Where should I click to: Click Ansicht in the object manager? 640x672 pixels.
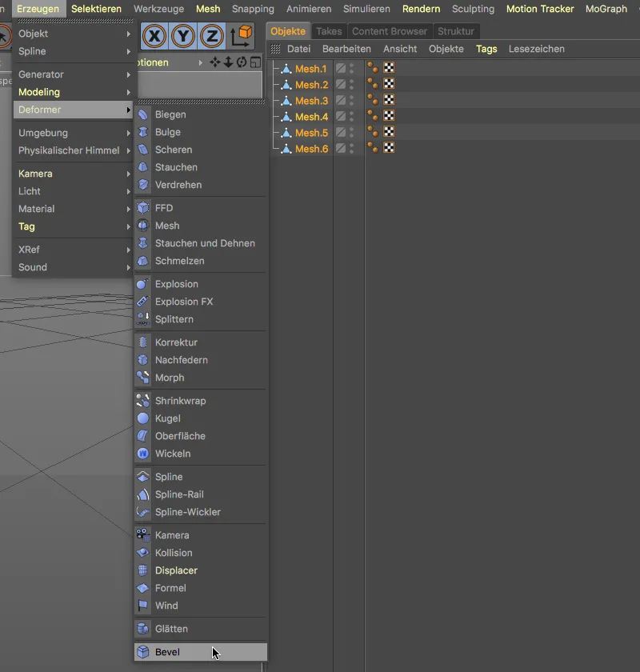400,49
